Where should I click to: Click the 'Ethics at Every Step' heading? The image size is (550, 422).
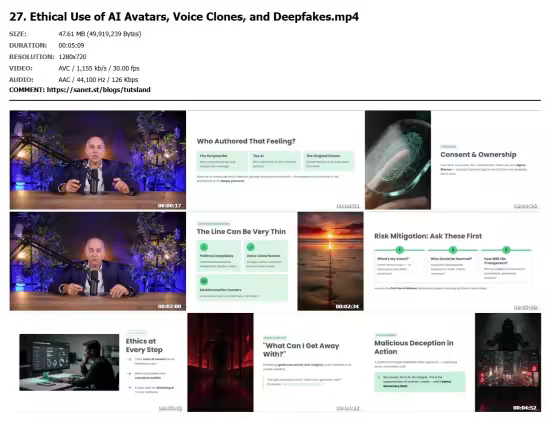tap(144, 346)
